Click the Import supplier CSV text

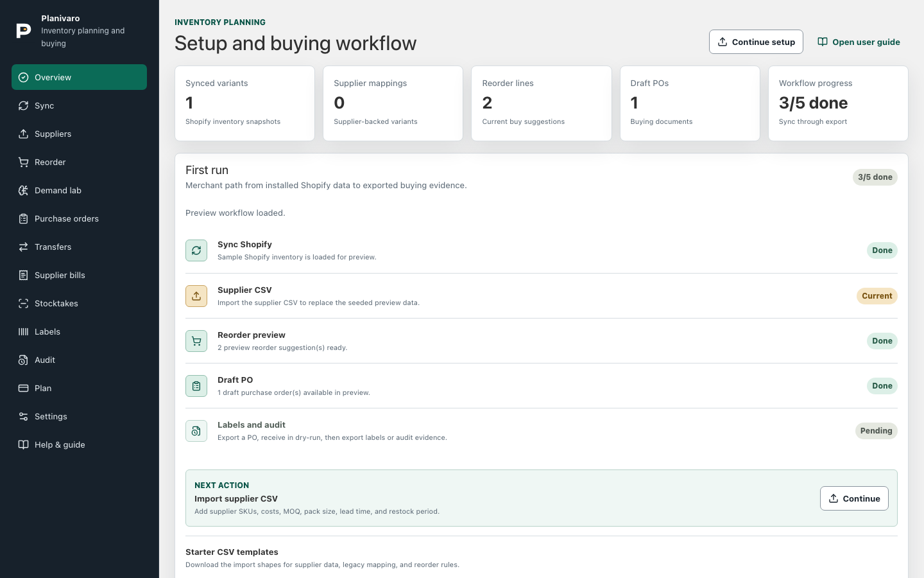[236, 499]
